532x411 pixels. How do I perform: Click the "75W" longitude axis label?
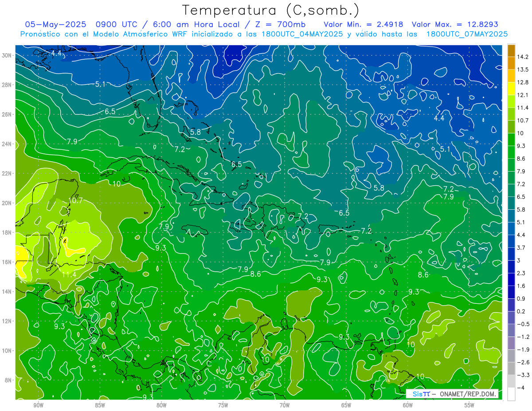click(223, 405)
